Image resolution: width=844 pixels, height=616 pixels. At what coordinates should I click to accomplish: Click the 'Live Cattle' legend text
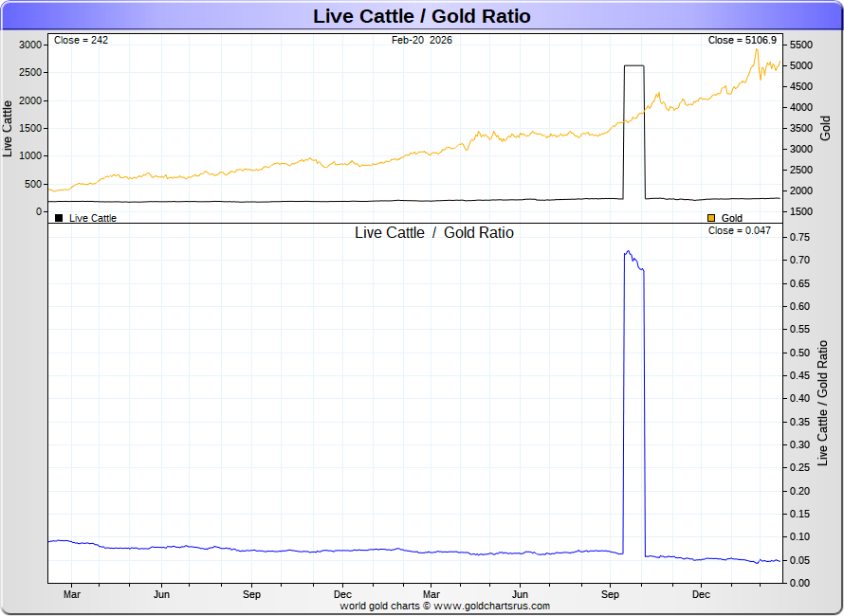(93, 218)
